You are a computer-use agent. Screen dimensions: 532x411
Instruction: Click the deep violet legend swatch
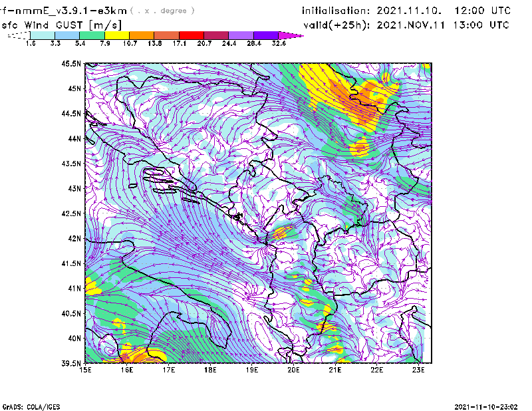[266, 35]
